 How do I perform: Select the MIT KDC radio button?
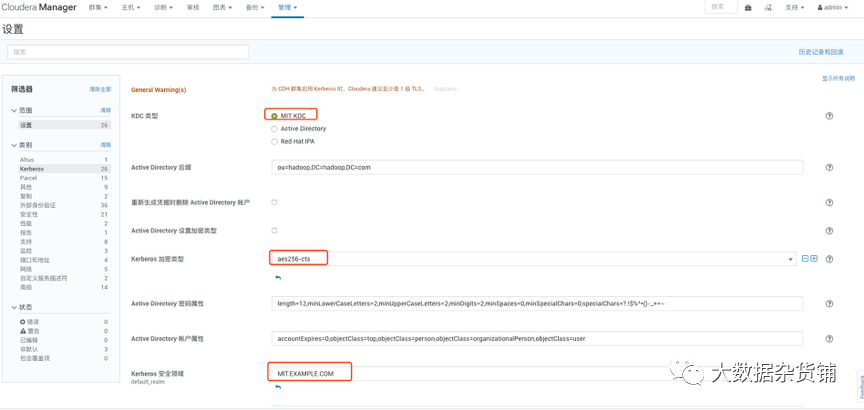274,116
